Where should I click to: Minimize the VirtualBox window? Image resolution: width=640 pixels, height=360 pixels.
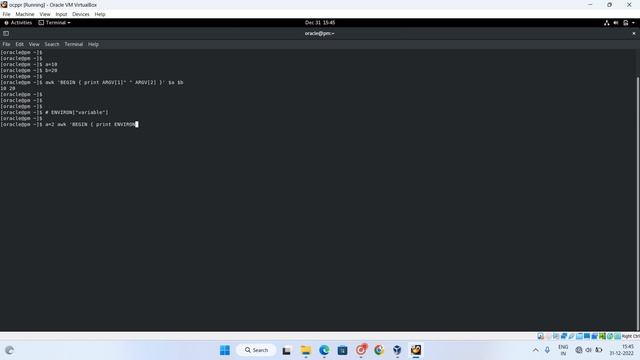tap(590, 5)
